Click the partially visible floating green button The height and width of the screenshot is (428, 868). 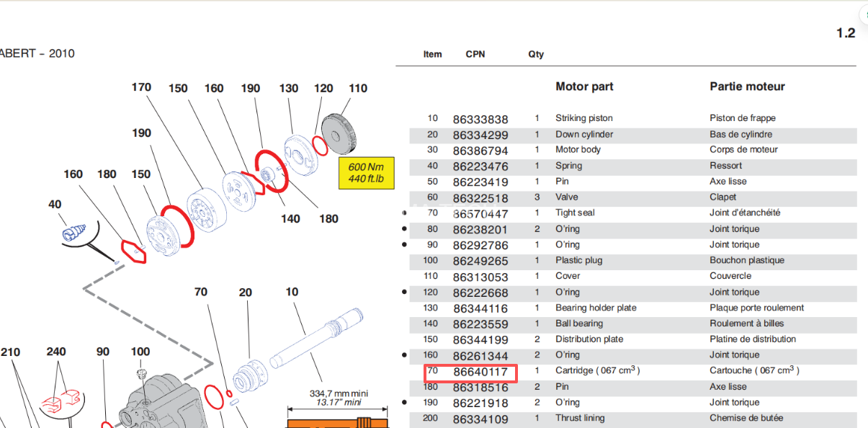[863, 14]
